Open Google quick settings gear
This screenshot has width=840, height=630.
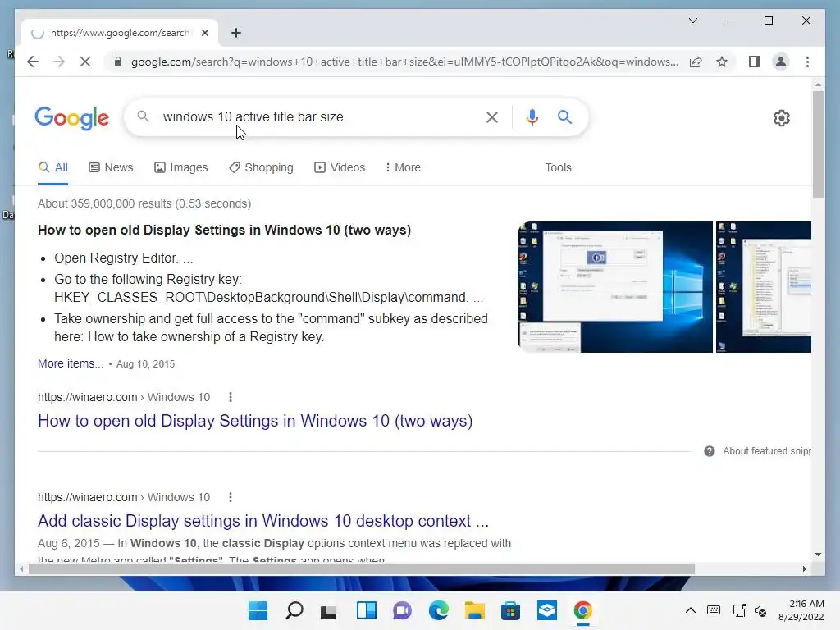coord(782,118)
